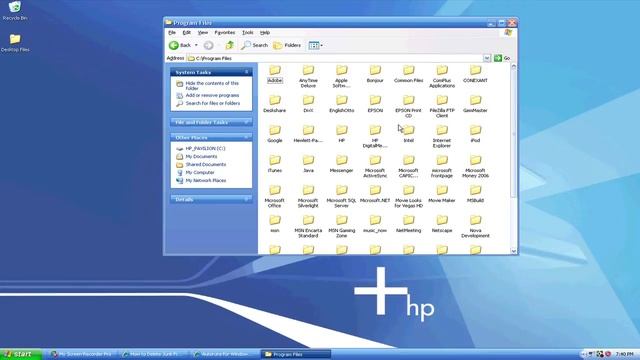The width and height of the screenshot is (640, 360).
Task: Open the Recycle Bin on the desktop
Action: pos(15,11)
